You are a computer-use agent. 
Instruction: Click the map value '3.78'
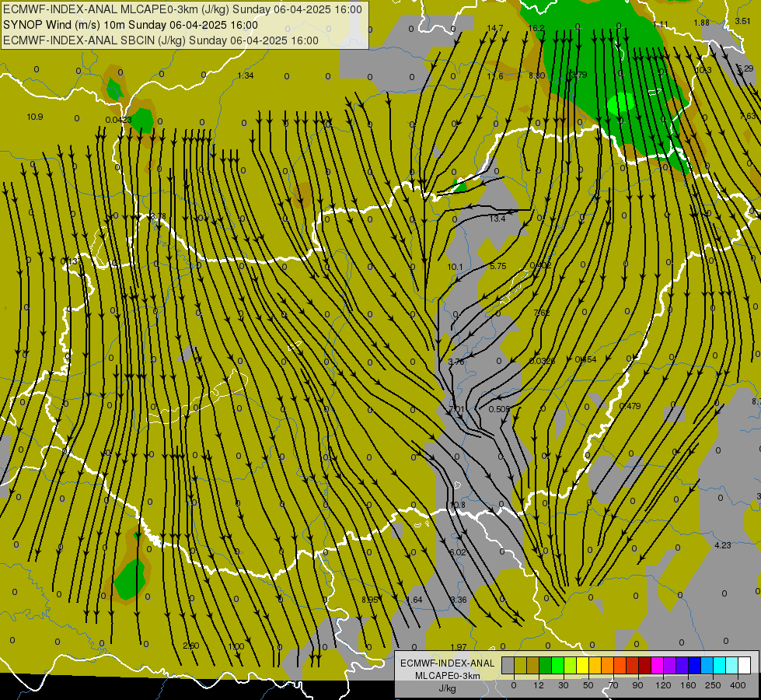click(159, 216)
